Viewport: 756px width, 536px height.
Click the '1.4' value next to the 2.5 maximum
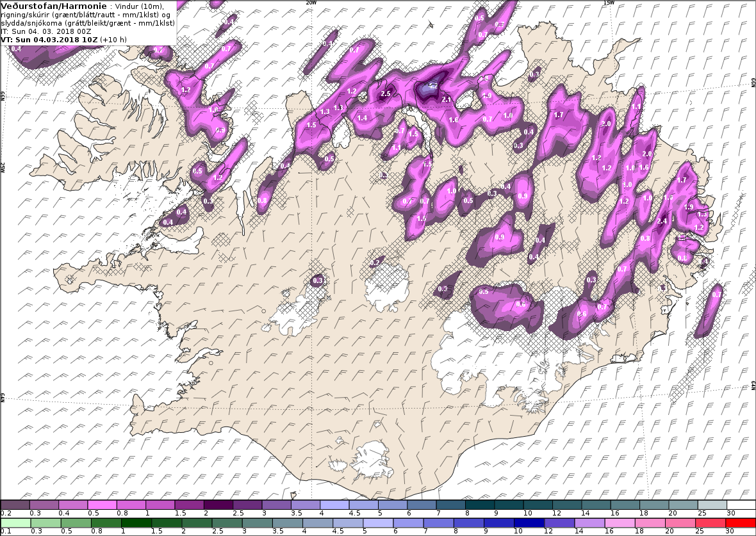click(362, 118)
